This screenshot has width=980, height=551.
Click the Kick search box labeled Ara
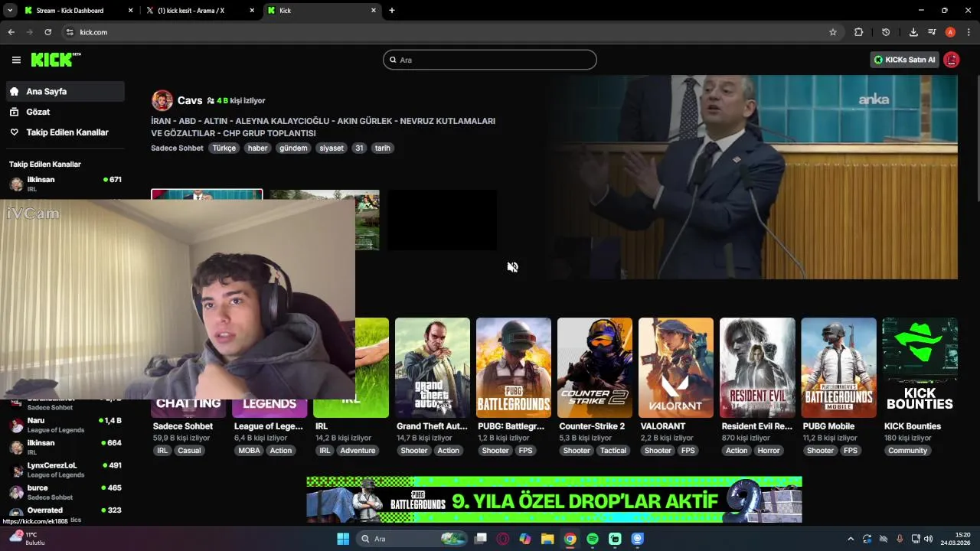click(x=490, y=60)
